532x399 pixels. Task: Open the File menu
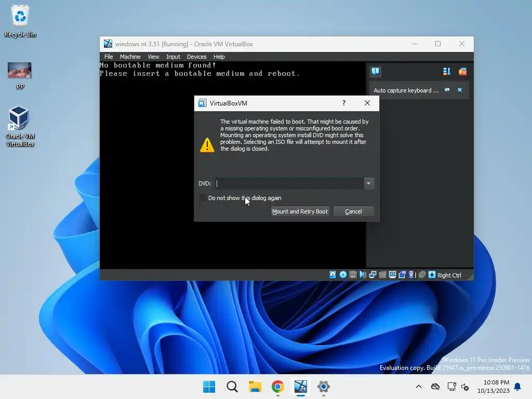pyautogui.click(x=109, y=57)
